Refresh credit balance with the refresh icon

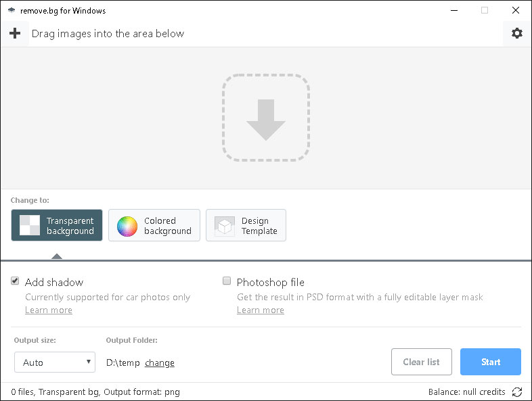(x=516, y=392)
